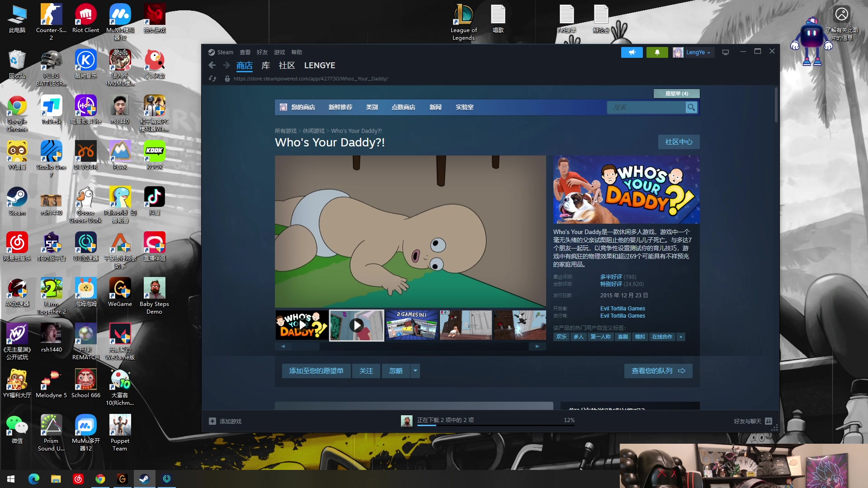Open Microsoft Edge from taskbar
Screen dimensions: 868x488
click(x=34, y=479)
